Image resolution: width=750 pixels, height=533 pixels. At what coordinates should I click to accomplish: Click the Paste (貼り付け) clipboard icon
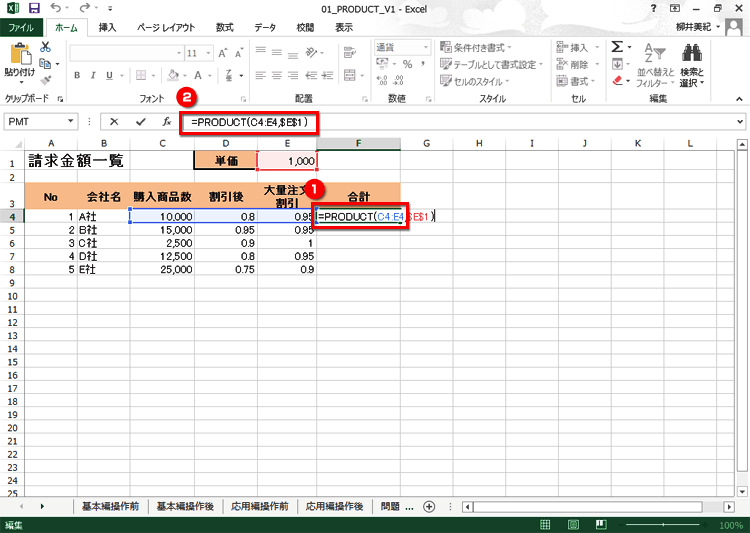click(20, 54)
